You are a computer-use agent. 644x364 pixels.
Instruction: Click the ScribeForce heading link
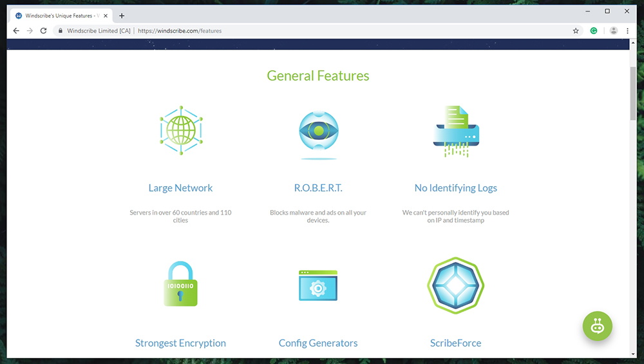[x=455, y=343]
